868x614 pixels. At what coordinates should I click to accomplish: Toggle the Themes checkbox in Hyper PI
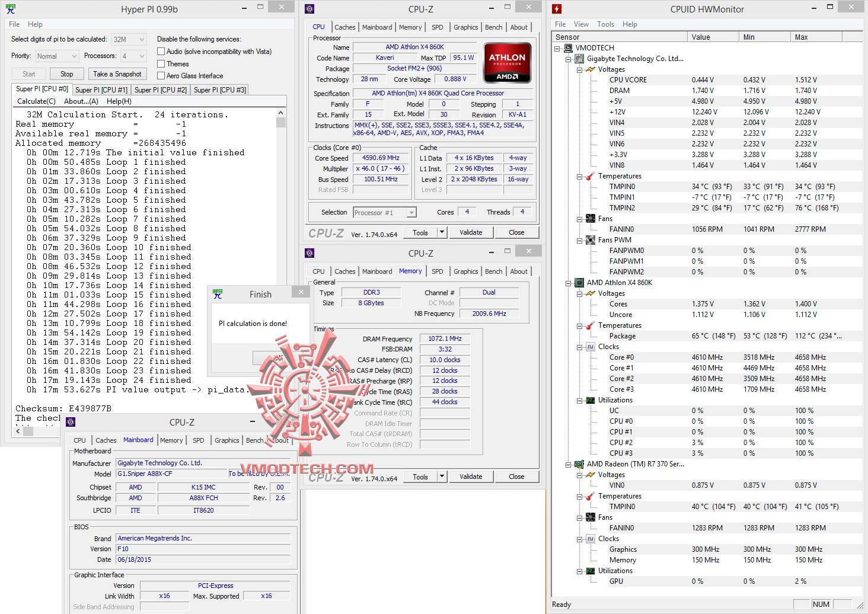(161, 63)
